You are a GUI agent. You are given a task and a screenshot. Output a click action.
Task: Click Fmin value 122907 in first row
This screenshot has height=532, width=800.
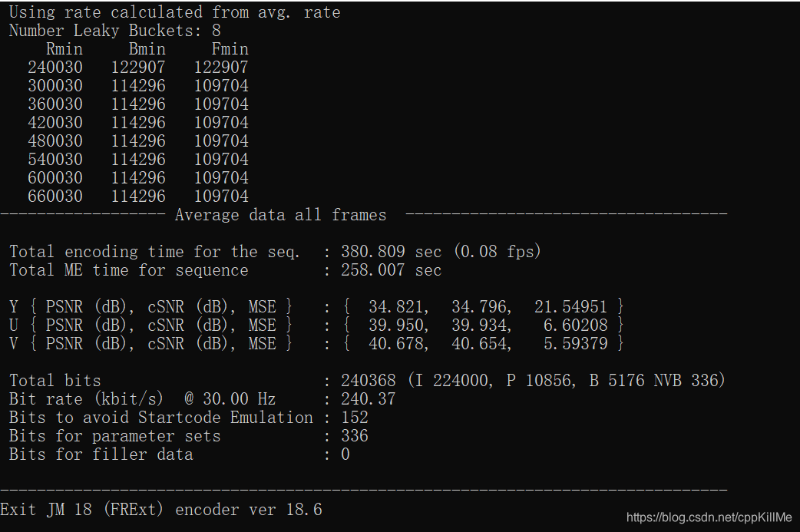tap(221, 68)
